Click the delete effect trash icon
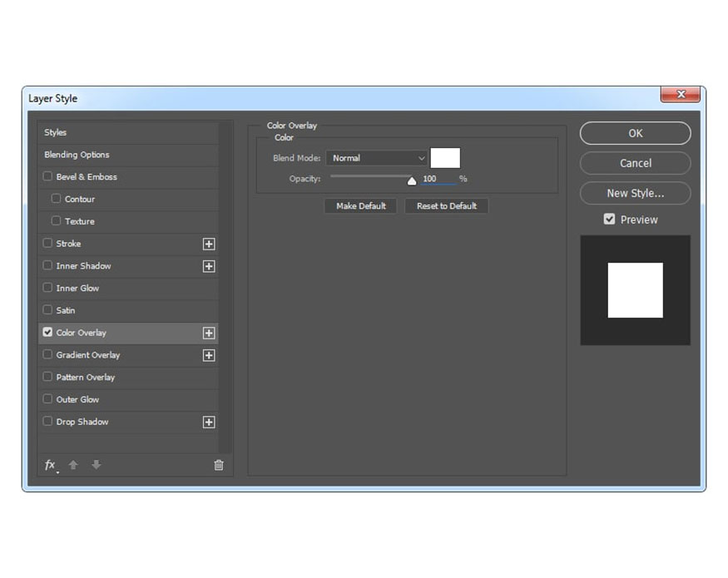Image resolution: width=728 pixels, height=578 pixels. click(x=219, y=465)
